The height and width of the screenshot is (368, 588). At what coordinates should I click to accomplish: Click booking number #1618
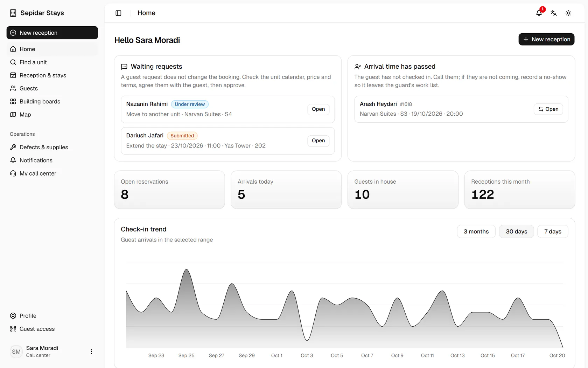click(x=406, y=104)
